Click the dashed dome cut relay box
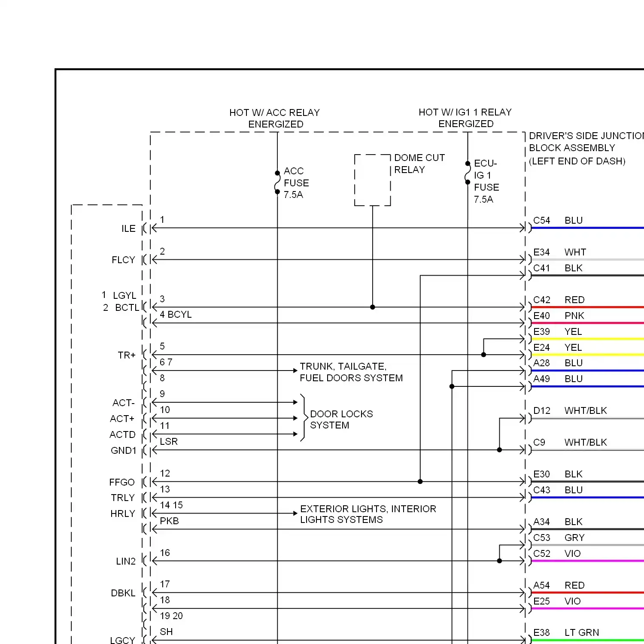Image resolution: width=644 pixels, height=644 pixels. pyautogui.click(x=373, y=180)
